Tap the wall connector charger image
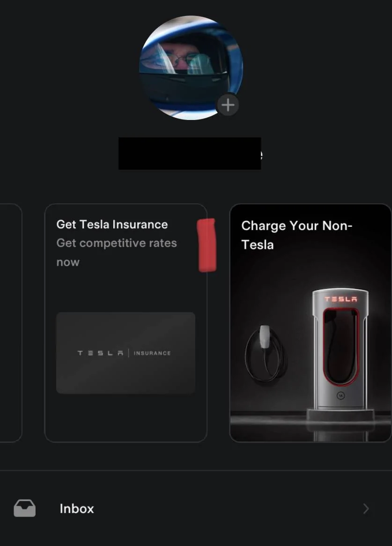 tap(266, 354)
